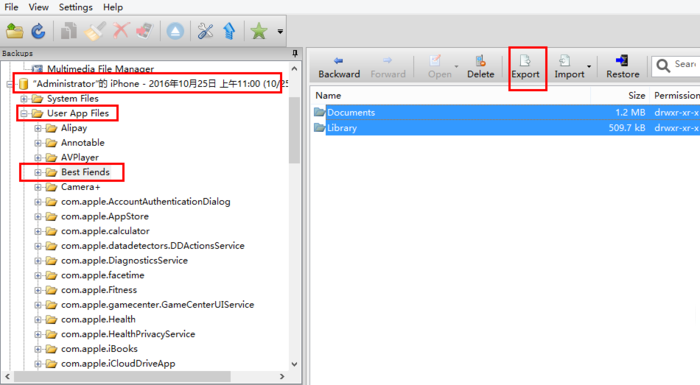The width and height of the screenshot is (700, 385).
Task: Click Import in the file toolbar
Action: pos(569,67)
